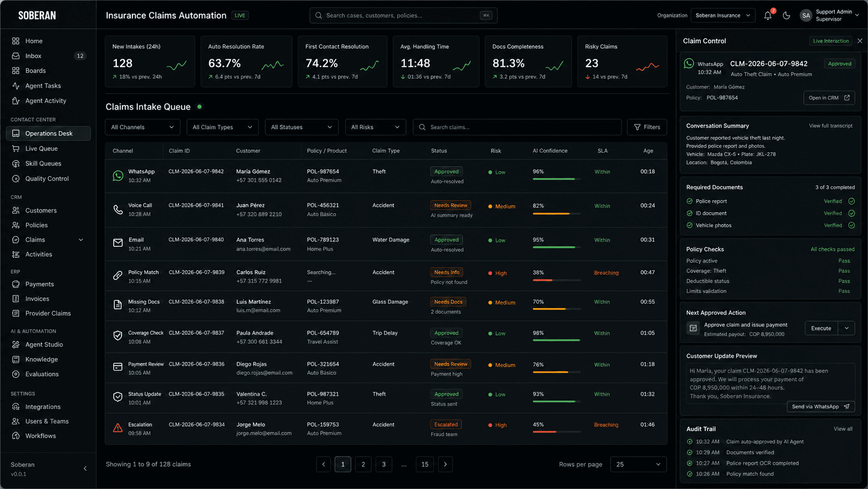Open the Risky Claims metric card
868x489 pixels.
coord(622,61)
